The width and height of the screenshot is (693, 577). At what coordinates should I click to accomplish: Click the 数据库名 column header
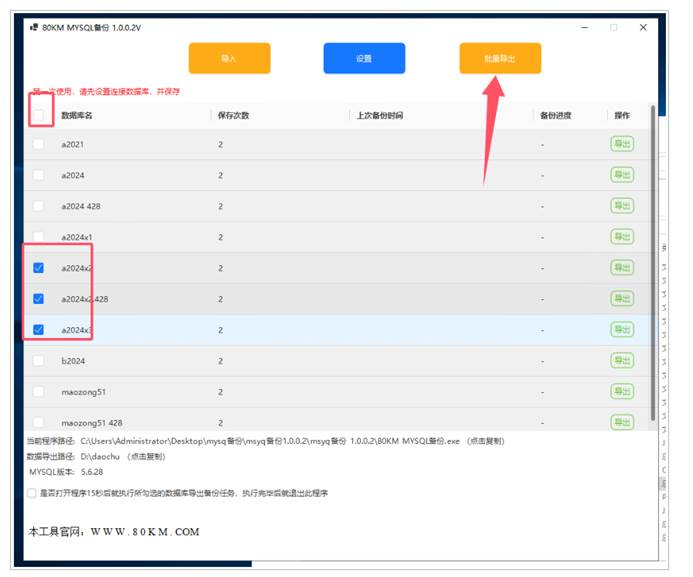tap(76, 115)
